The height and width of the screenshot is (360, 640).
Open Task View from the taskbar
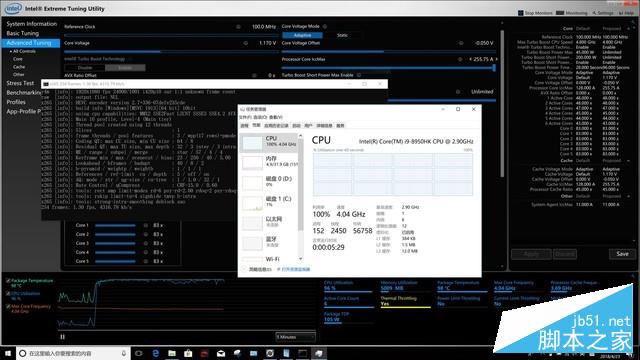pyautogui.click(x=139, y=353)
